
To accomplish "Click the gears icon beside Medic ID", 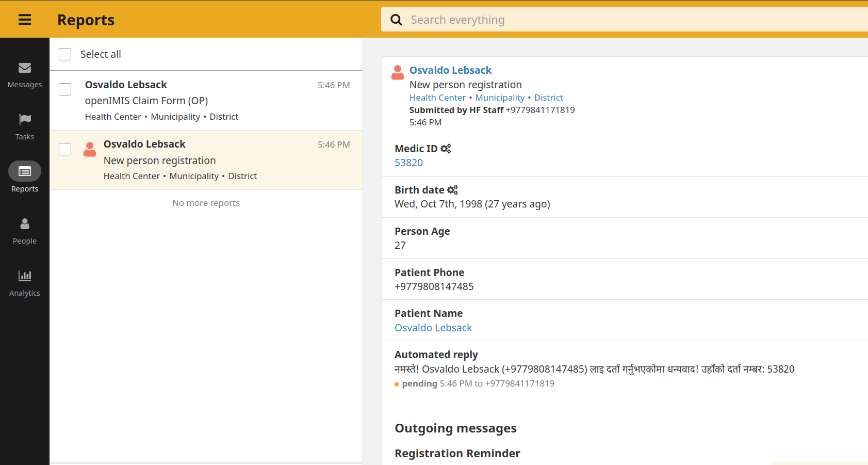I will pyautogui.click(x=446, y=149).
